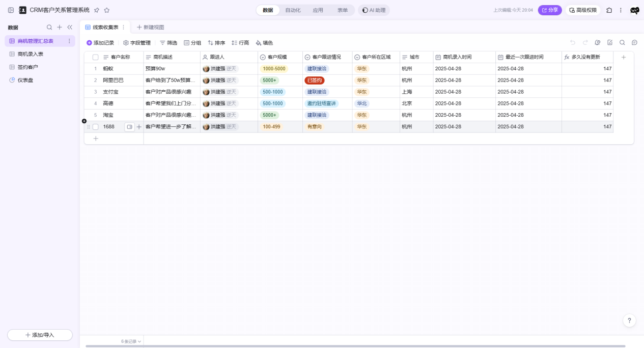Open 行高 row height options
644x348 pixels.
[240, 43]
